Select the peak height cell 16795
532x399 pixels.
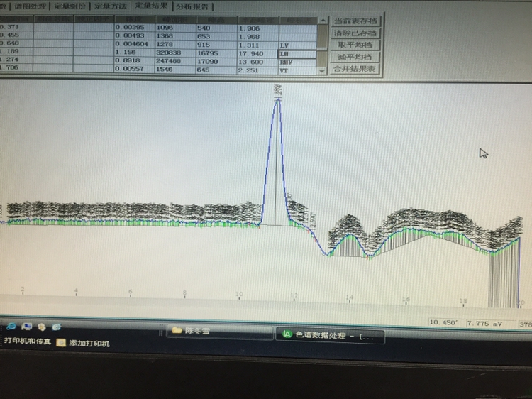tap(216, 53)
